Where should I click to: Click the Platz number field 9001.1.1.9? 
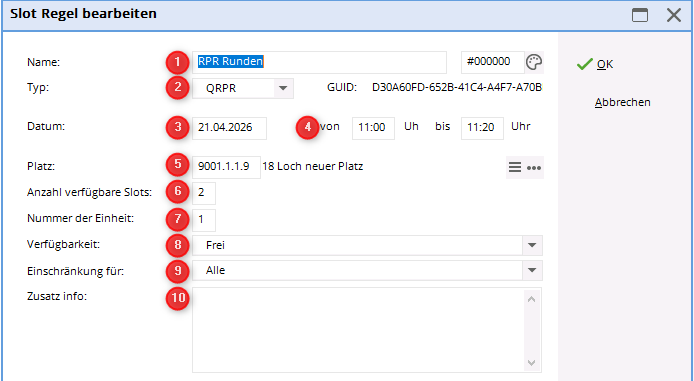tap(226, 167)
